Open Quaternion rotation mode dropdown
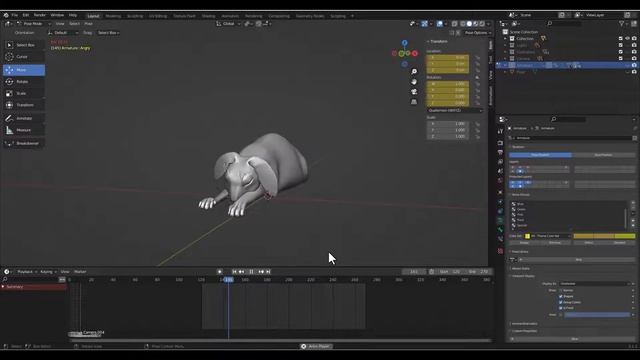Image resolution: width=640 pixels, height=360 pixels. [455, 111]
